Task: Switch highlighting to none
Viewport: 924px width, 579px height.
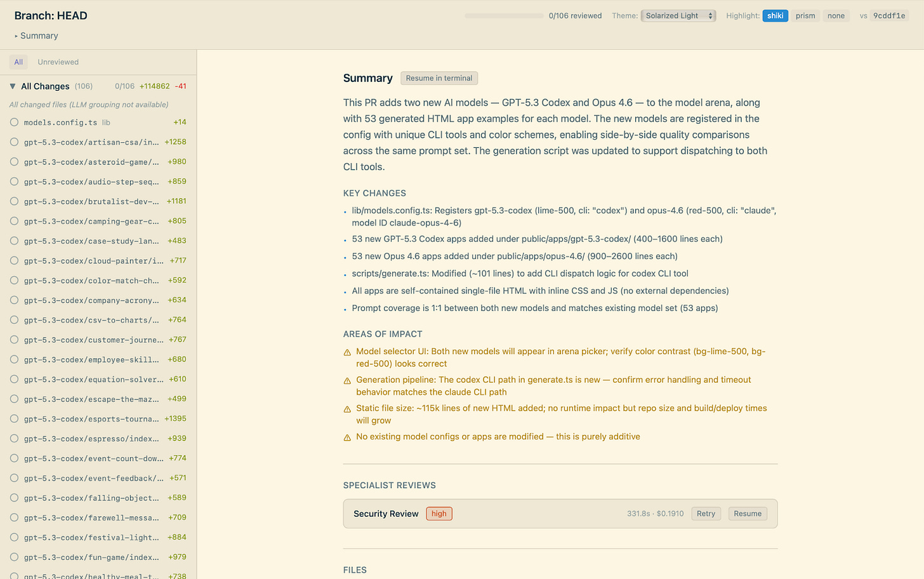Action: [x=836, y=15]
